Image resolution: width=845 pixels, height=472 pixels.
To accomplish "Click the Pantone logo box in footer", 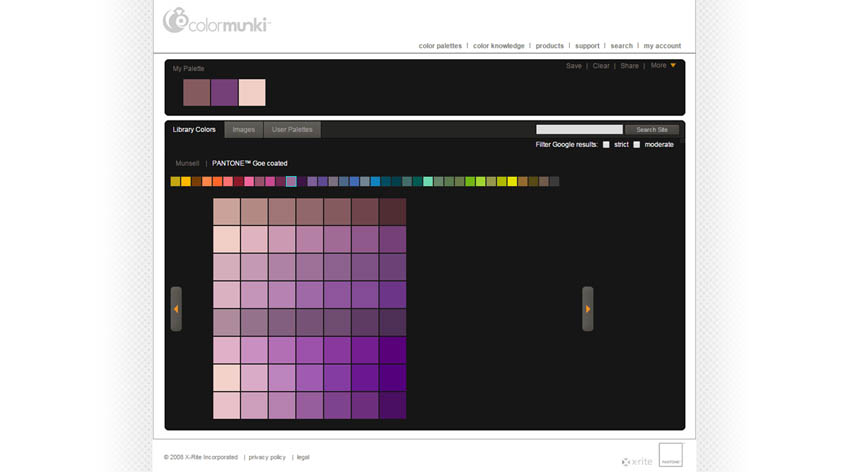I will 670,454.
